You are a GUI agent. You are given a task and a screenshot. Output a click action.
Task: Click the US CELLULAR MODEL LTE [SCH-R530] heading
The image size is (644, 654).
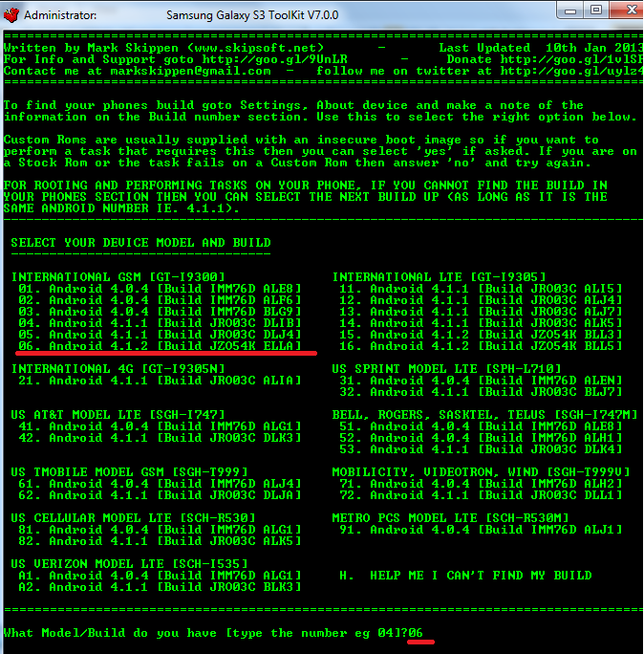(133, 518)
